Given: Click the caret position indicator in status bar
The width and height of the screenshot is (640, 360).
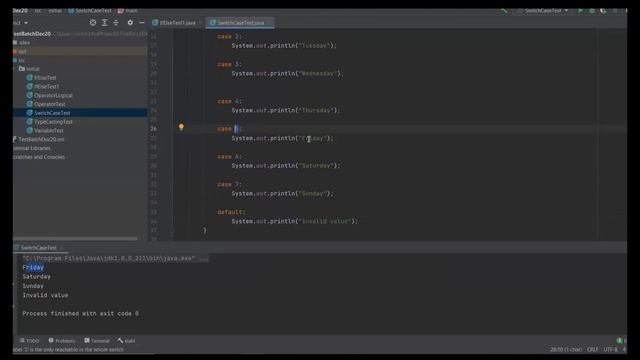Looking at the screenshot, I should point(566,349).
